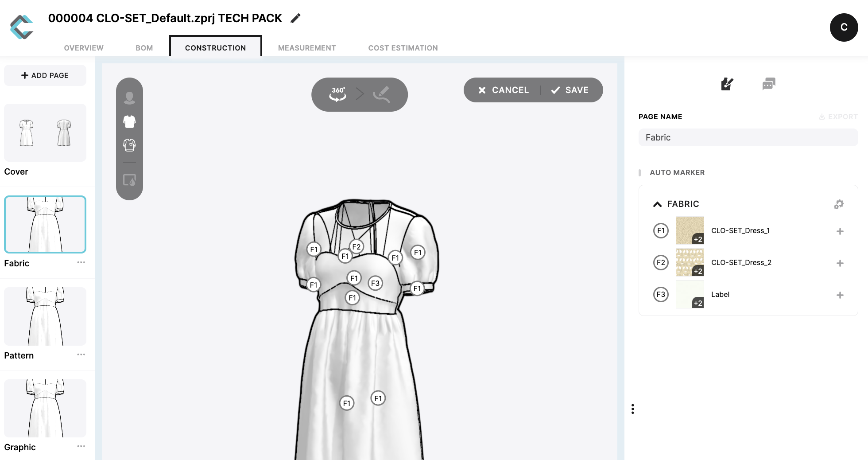The width and height of the screenshot is (868, 460).
Task: Click the 360 degree rotation icon
Action: (x=338, y=94)
